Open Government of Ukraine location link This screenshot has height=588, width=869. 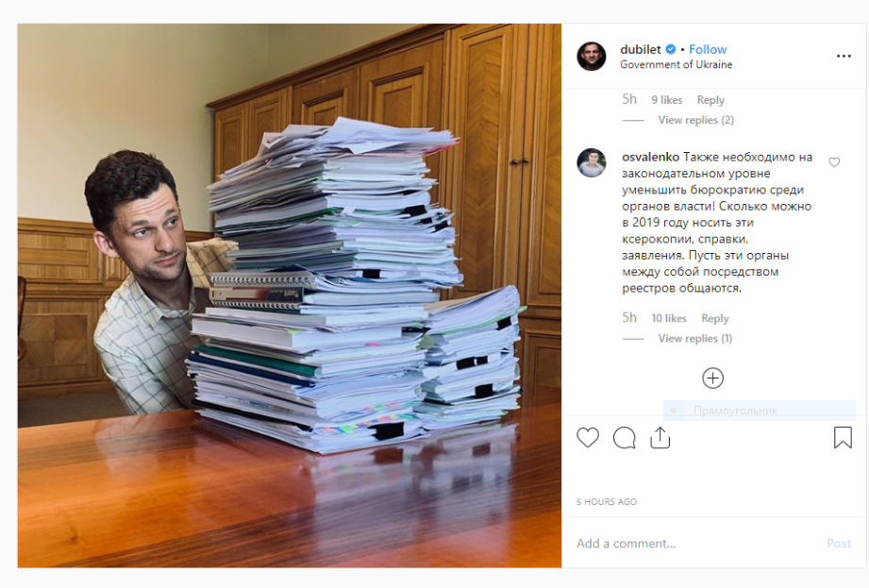[677, 64]
